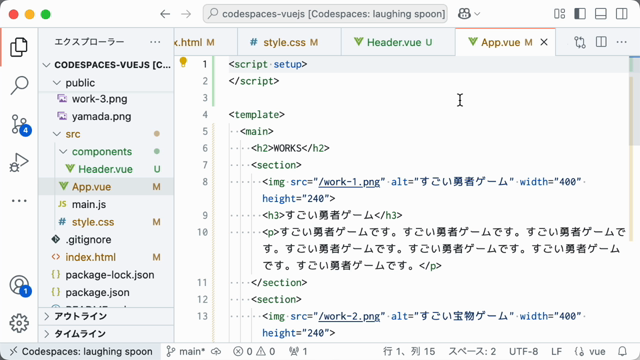Click the Codespaces: laughing spoon remote button
This screenshot has height=360, width=640.
(81, 351)
